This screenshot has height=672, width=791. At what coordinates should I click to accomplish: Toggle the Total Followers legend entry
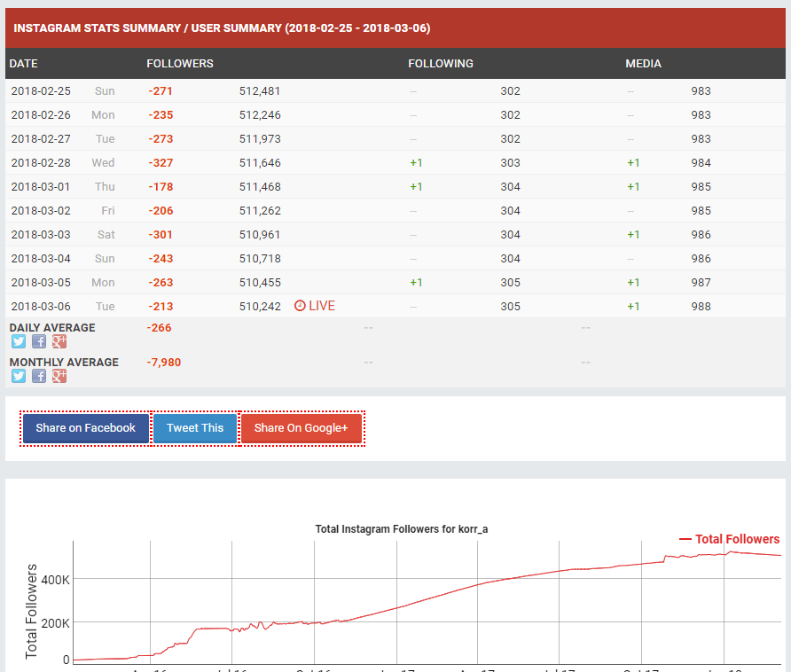point(730,539)
